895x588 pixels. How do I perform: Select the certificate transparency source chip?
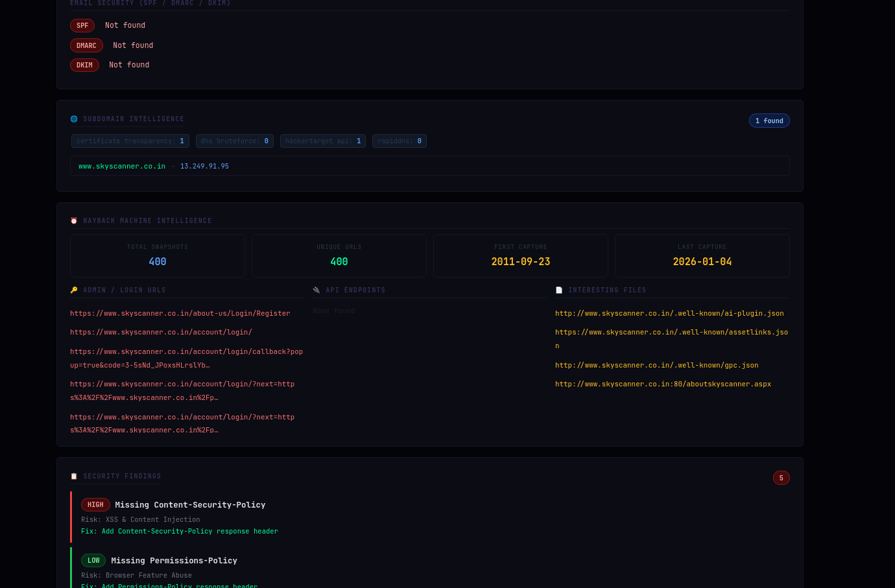[x=130, y=141]
